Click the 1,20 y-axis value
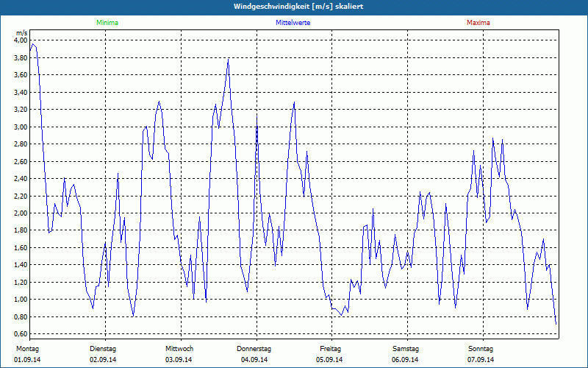 click(x=21, y=283)
